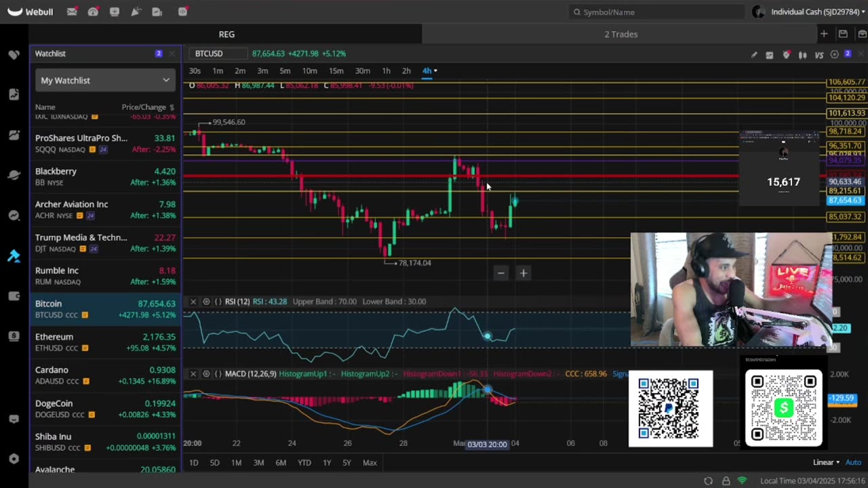Click the green wifi connection icon
The height and width of the screenshot is (488, 868).
click(742, 481)
